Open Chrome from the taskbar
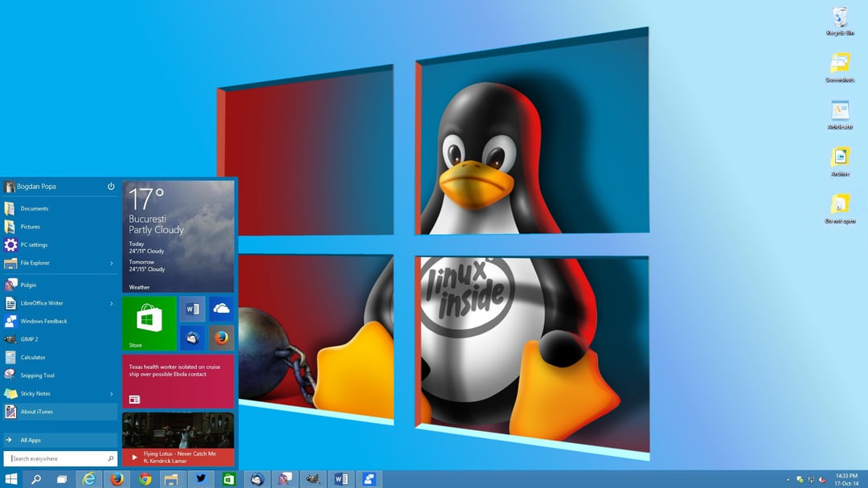 144,478
